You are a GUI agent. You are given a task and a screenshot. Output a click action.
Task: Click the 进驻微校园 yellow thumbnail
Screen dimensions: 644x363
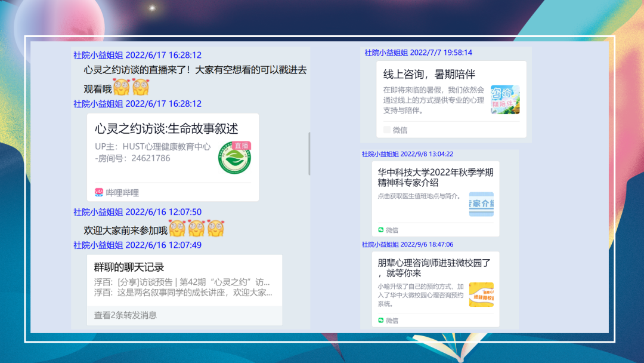click(482, 294)
